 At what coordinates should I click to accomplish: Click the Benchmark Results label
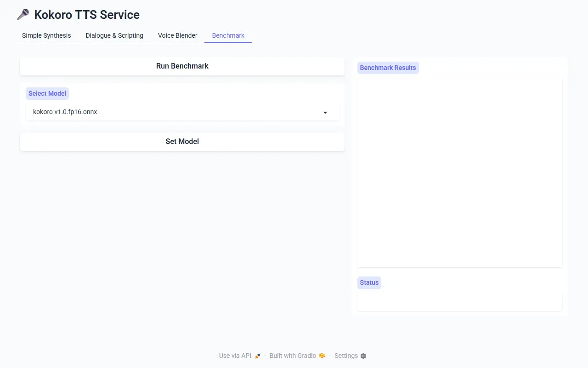pos(388,68)
